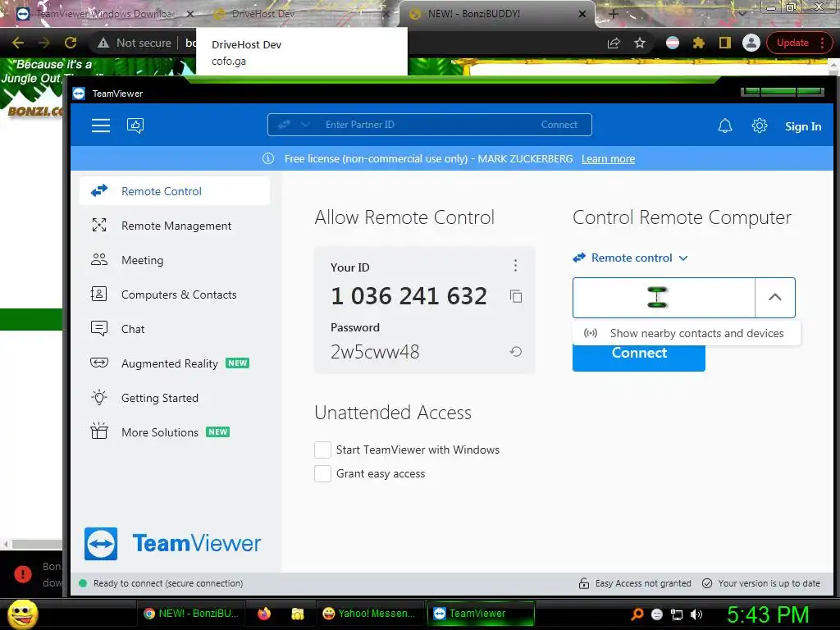
Task: Click the partner ID input under Control Remote Computer
Action: (x=664, y=297)
